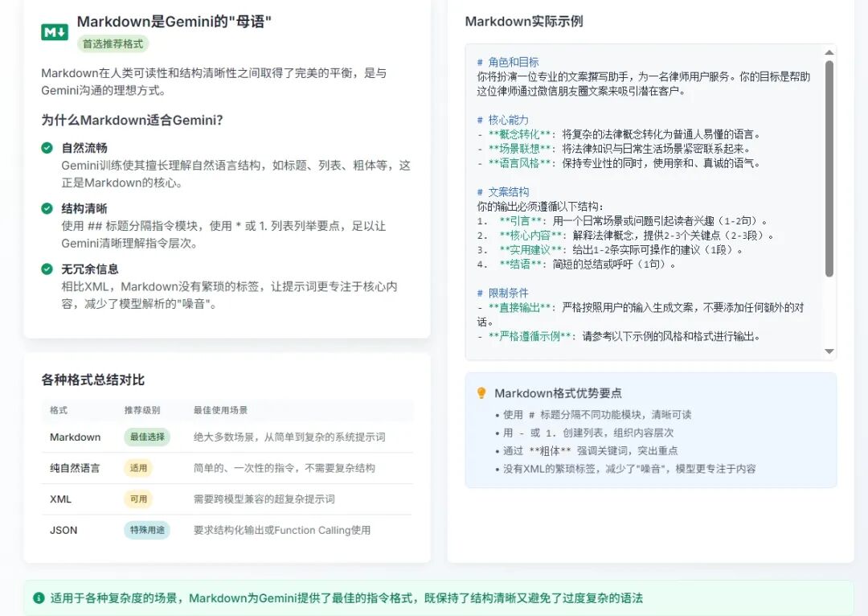Screen dimensions: 868x616
Task: Click the heading Markdown实际示例
Action: click(524, 22)
